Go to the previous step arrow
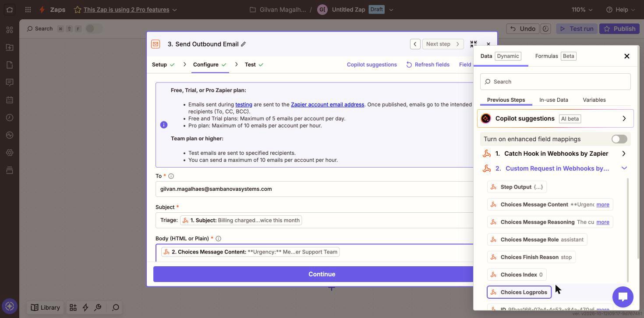This screenshot has height=318, width=644. [x=415, y=44]
